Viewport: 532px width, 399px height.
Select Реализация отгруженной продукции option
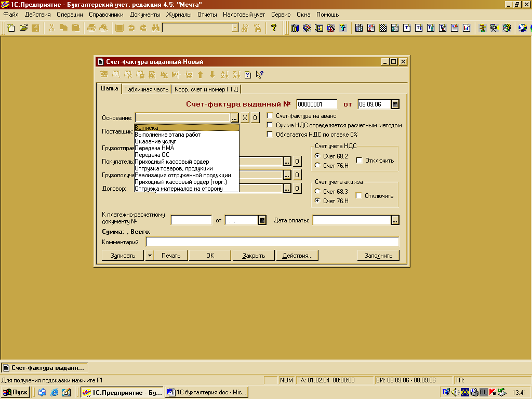pos(187,175)
